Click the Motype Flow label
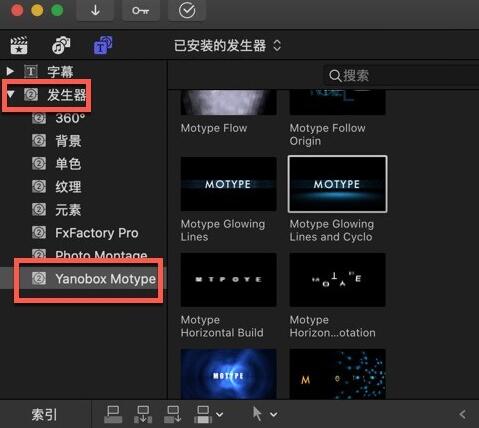The width and height of the screenshot is (479, 428). tap(214, 128)
